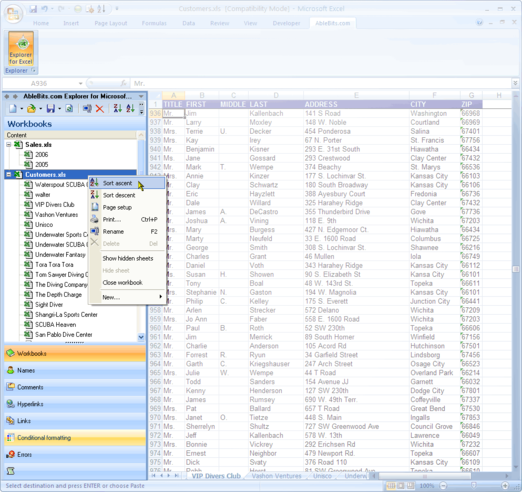Select the Workbooks pane button
This screenshot has width=522, height=492.
(x=75, y=353)
